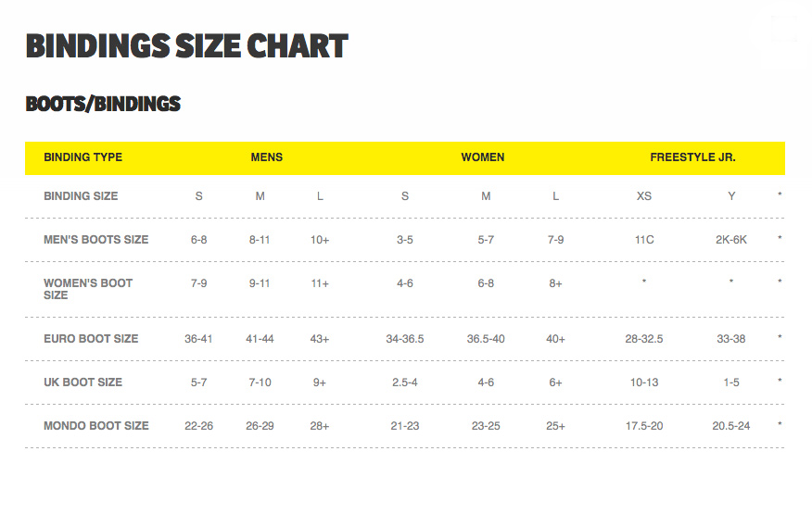812x514 pixels.
Task: Click the 28-32.5 euro size cell
Action: click(x=644, y=339)
